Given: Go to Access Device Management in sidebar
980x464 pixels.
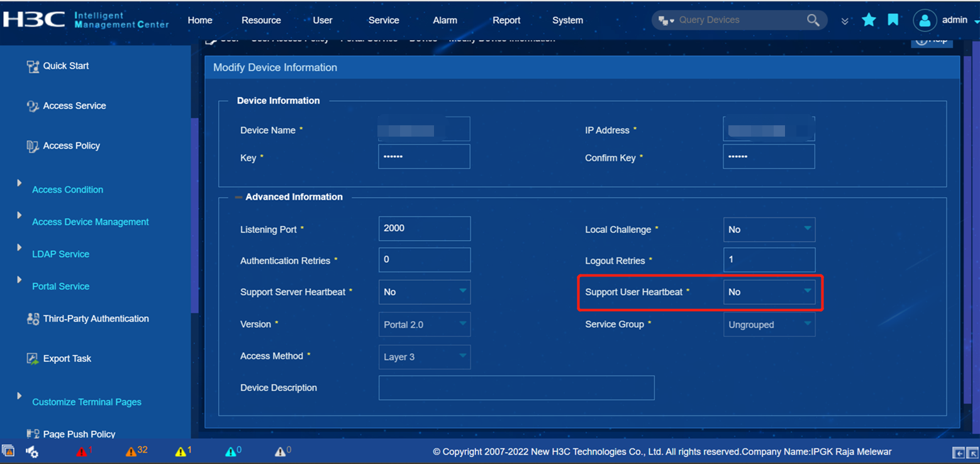Looking at the screenshot, I should pos(90,222).
